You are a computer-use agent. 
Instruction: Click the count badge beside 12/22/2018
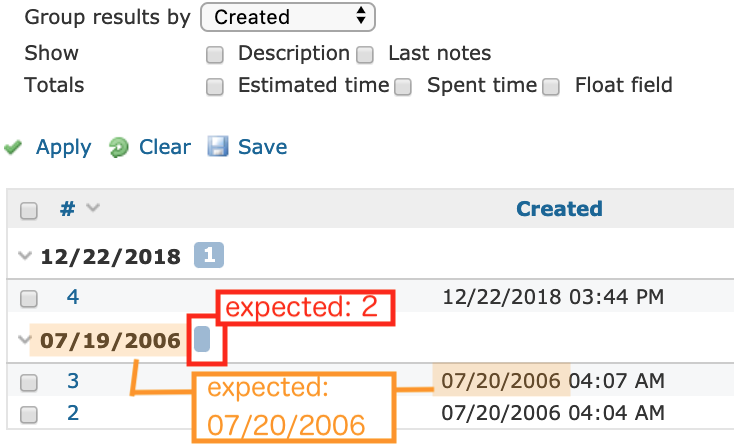point(209,256)
